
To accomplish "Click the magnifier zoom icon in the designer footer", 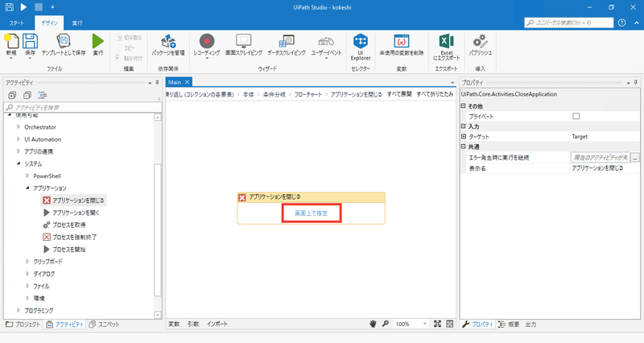I will [386, 324].
